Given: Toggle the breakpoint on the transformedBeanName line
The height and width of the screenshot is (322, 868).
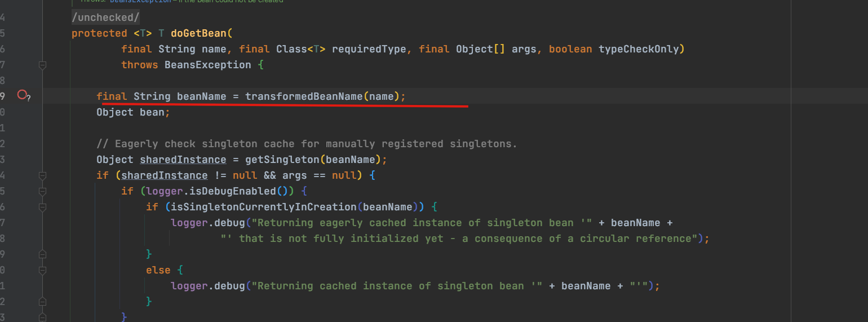Looking at the screenshot, I should coord(22,95).
